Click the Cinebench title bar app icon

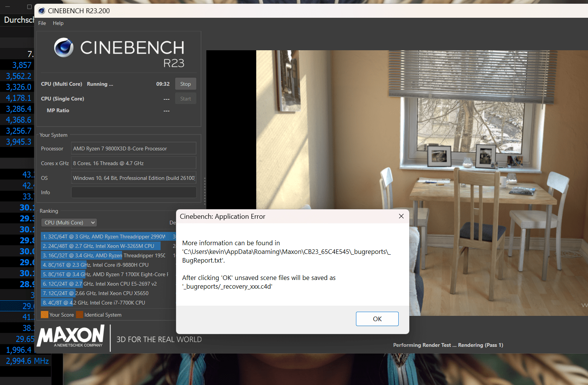42,11
